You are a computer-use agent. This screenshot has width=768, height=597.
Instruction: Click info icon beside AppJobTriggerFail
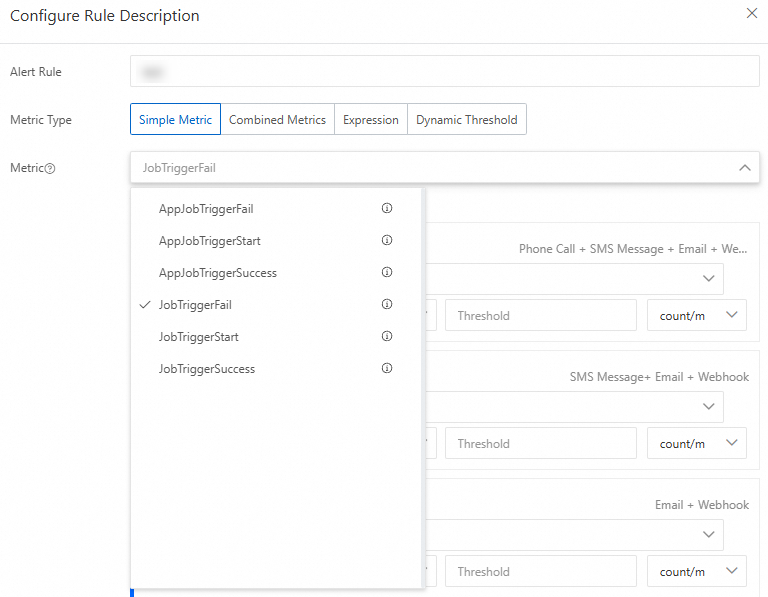click(x=387, y=209)
